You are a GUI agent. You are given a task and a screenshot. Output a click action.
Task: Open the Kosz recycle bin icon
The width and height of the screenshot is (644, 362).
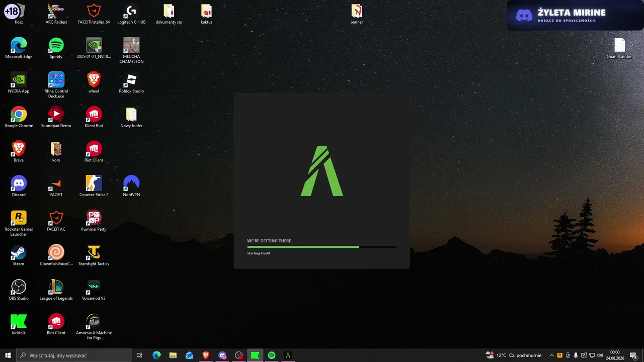click(x=19, y=14)
